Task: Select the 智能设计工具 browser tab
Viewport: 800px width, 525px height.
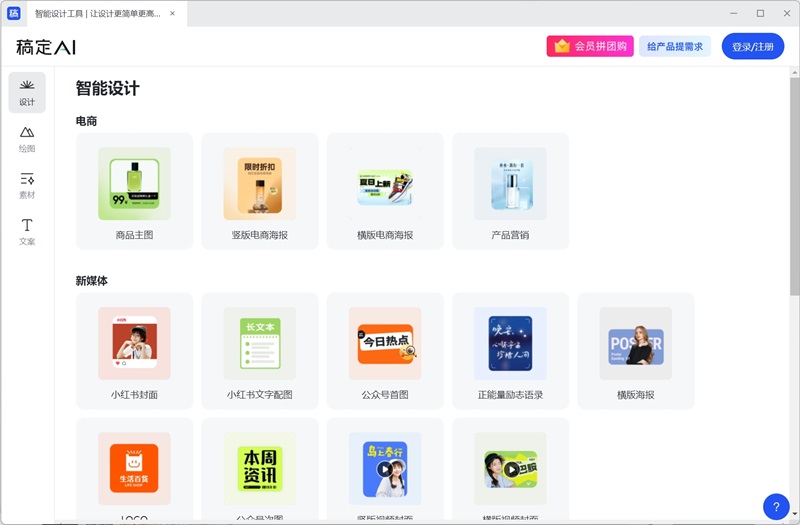Action: click(x=97, y=14)
